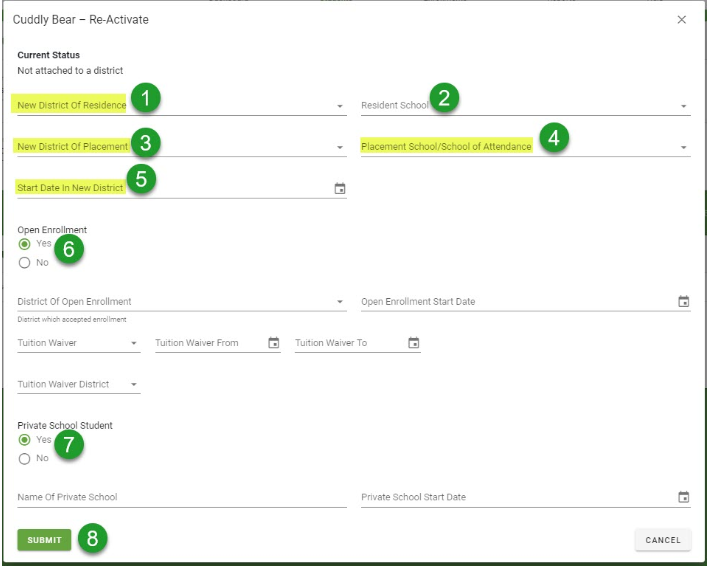Image resolution: width=707 pixels, height=566 pixels.
Task: Select Yes for Private School Student
Action: pyautogui.click(x=24, y=440)
